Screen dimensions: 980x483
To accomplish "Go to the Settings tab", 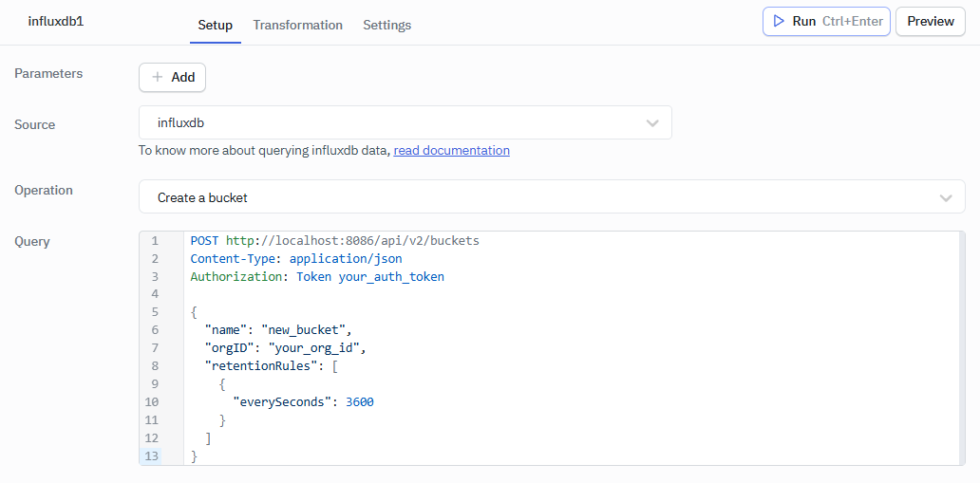I will [386, 25].
